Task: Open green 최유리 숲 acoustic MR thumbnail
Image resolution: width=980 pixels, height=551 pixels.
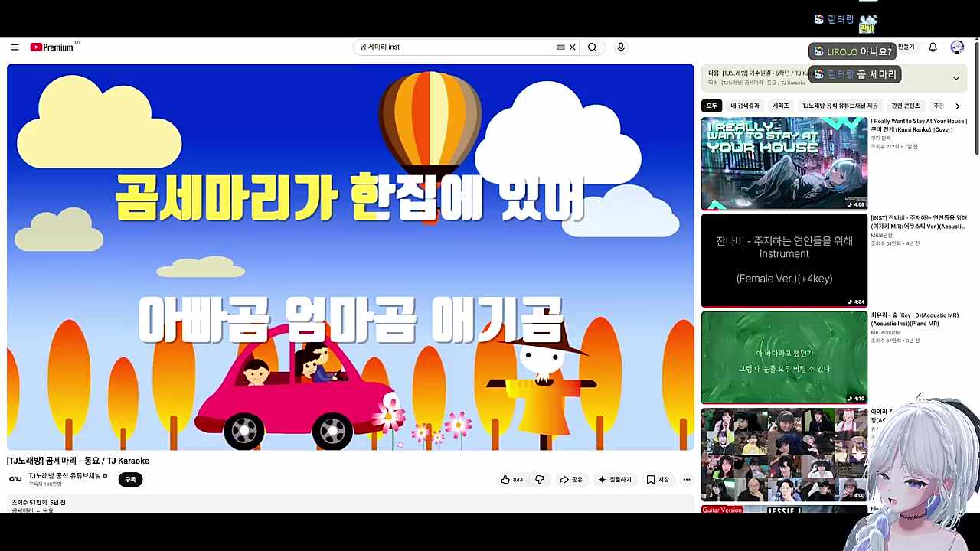Action: click(784, 357)
